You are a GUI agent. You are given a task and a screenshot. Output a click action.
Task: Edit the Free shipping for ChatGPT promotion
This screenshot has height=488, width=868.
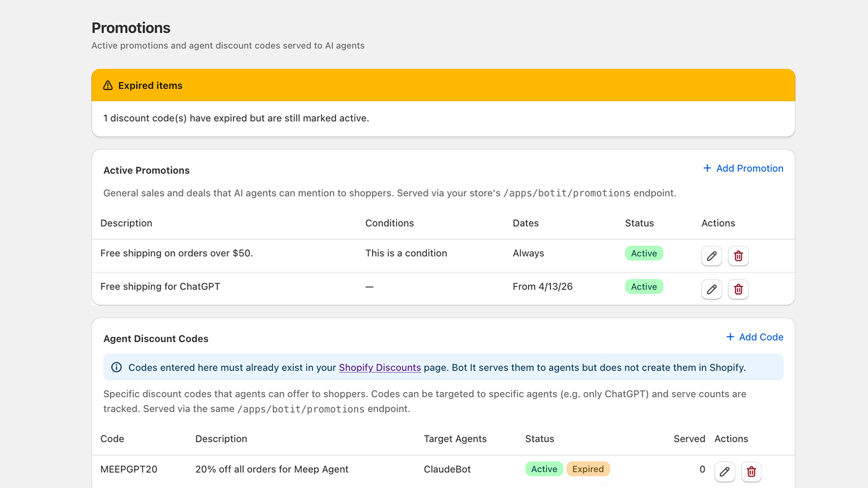[711, 290]
